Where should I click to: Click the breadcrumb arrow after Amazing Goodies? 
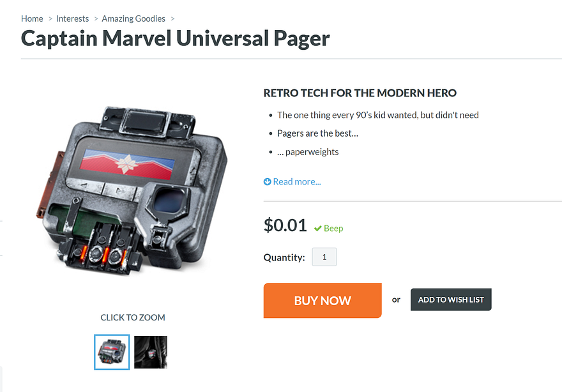(x=172, y=19)
